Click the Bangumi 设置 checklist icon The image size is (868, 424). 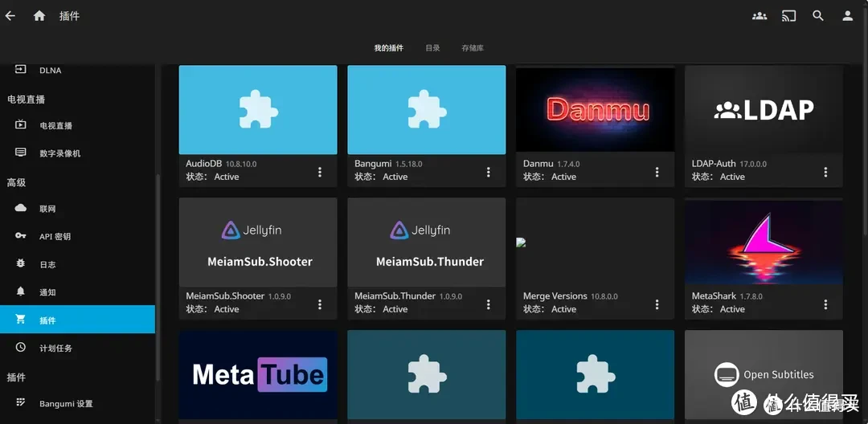(20, 402)
